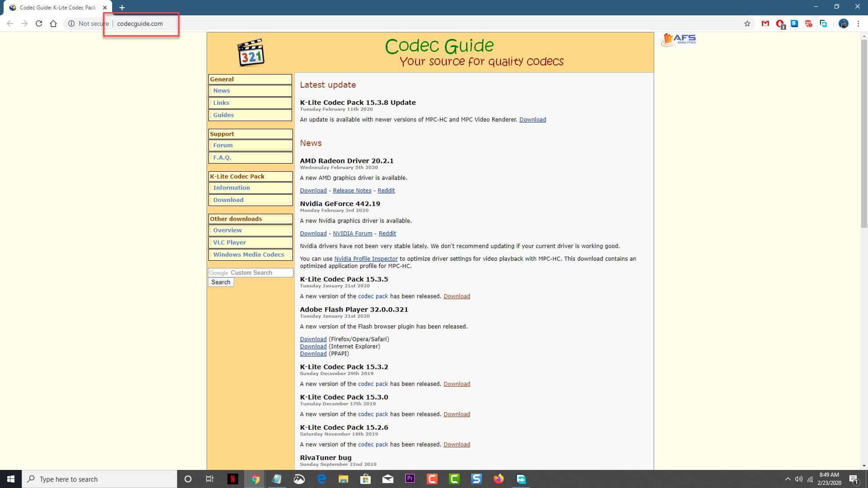Open Microsoft Store from the taskbar

[366, 479]
